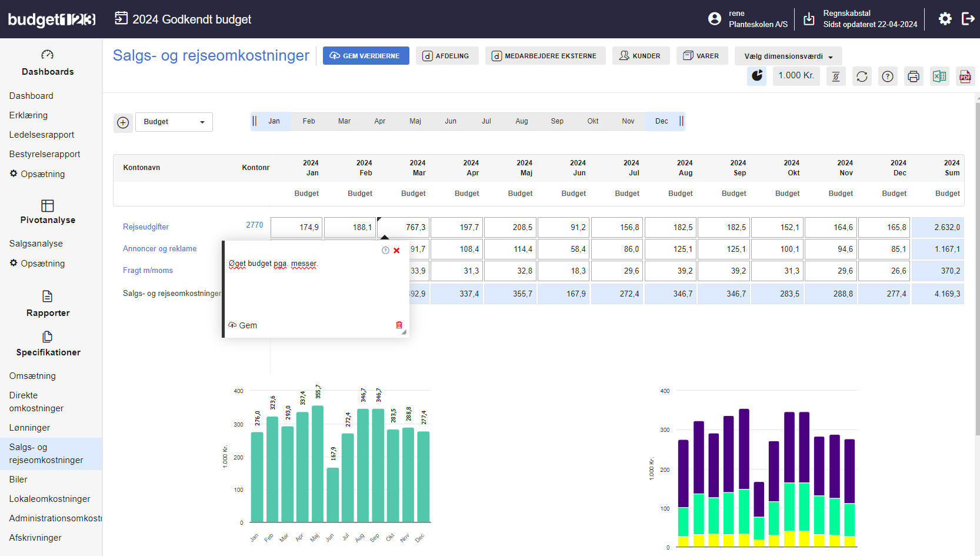This screenshot has width=980, height=556.
Task: Open settings via the gear icon
Action: [x=945, y=19]
